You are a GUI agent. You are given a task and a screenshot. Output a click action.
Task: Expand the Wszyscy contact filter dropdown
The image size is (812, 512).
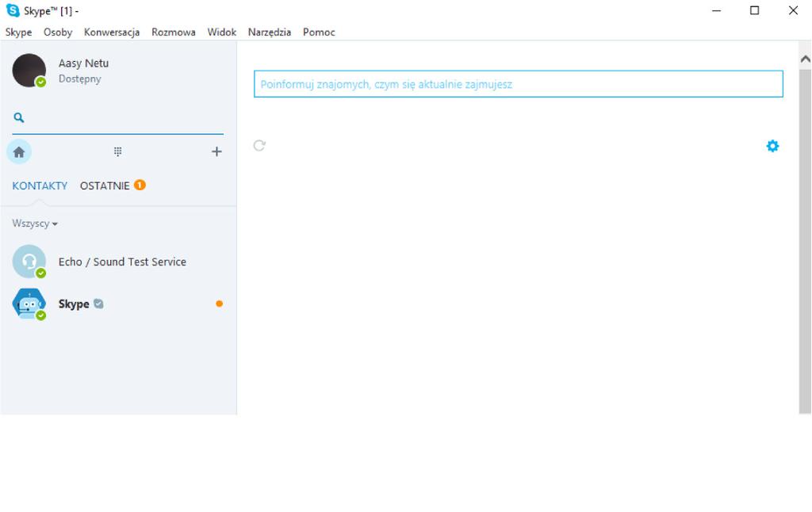pyautogui.click(x=35, y=224)
